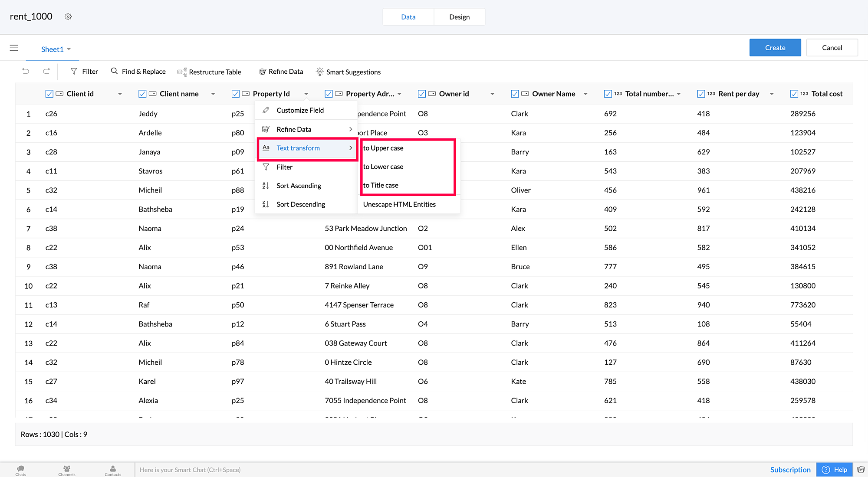
Task: Uncheck the Owner Name column checkbox
Action: point(515,94)
